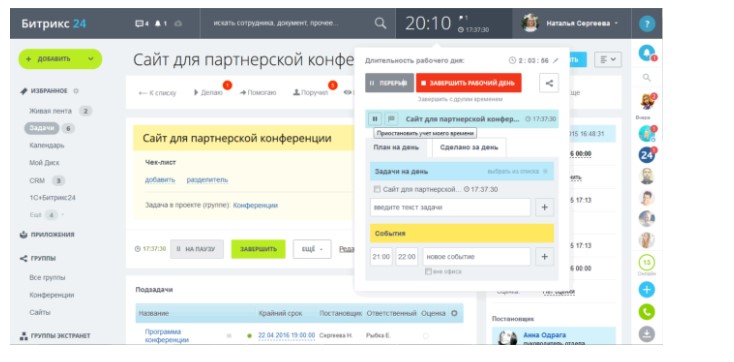Click the разделитель checklist link

[x=207, y=180]
